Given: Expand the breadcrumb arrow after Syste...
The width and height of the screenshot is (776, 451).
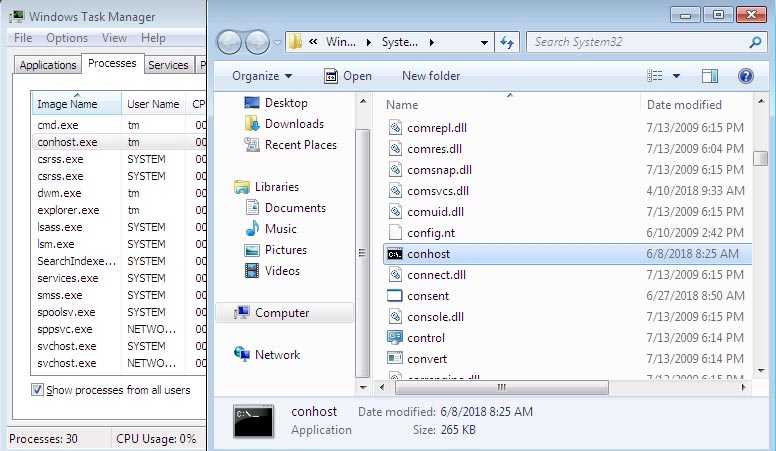Looking at the screenshot, I should [x=432, y=43].
